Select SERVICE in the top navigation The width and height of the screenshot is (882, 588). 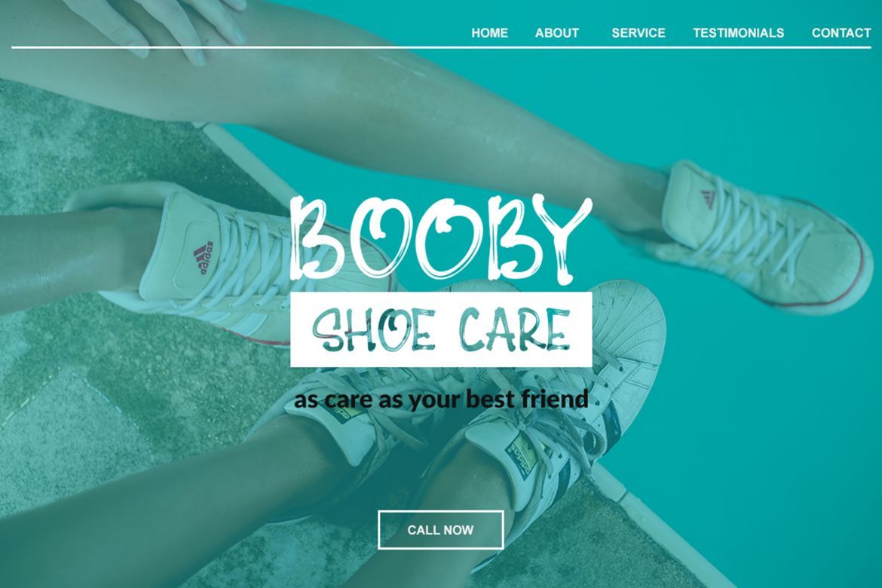639,32
